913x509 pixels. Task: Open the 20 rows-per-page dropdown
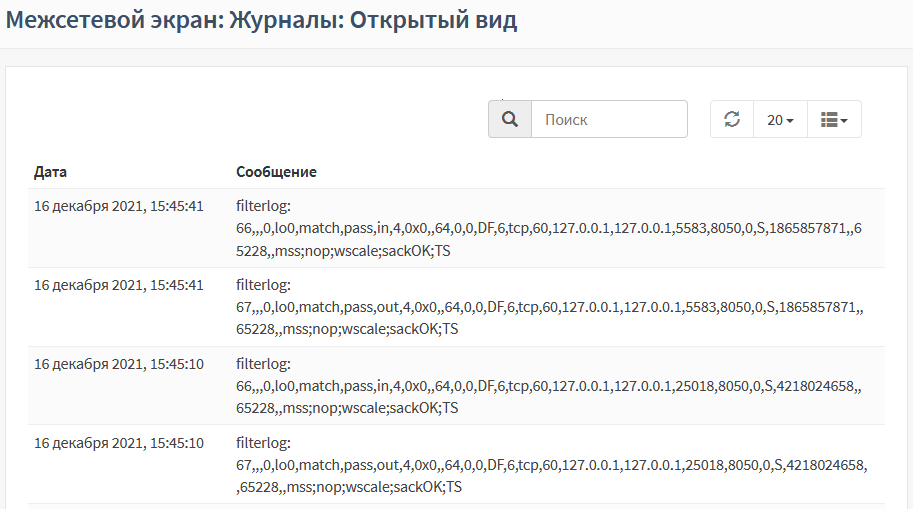click(780, 119)
